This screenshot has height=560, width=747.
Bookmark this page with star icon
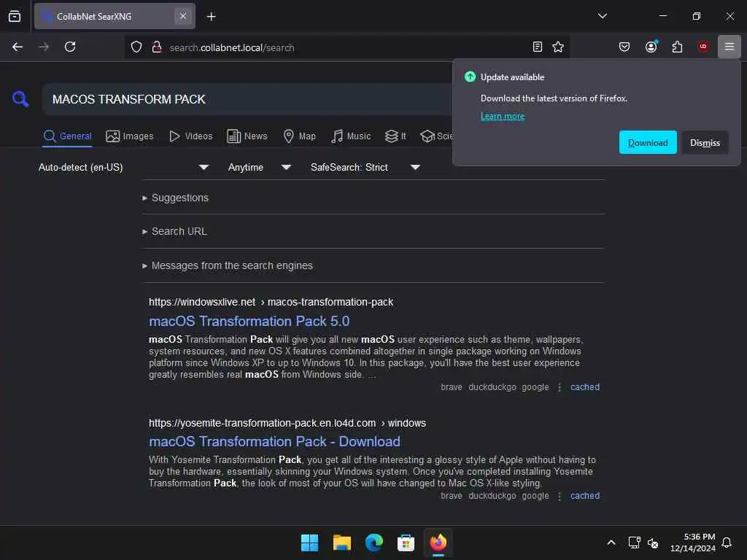[558, 47]
